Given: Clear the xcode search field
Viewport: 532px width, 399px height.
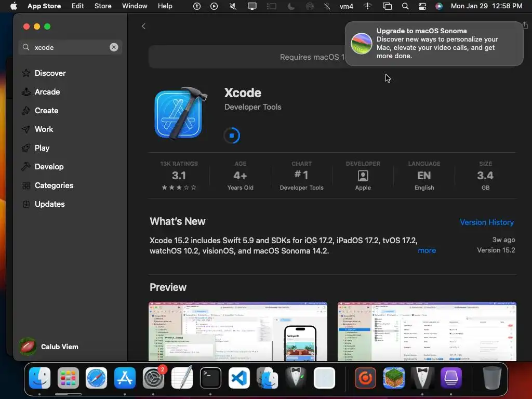Looking at the screenshot, I should 114,47.
